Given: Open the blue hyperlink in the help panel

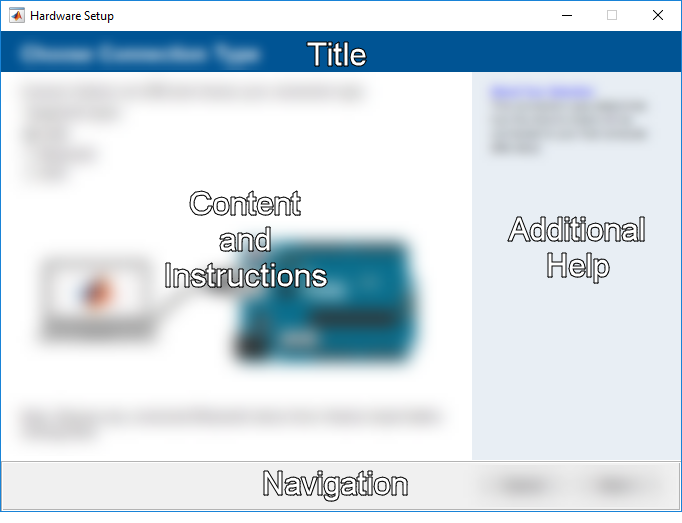Looking at the screenshot, I should point(541,92).
